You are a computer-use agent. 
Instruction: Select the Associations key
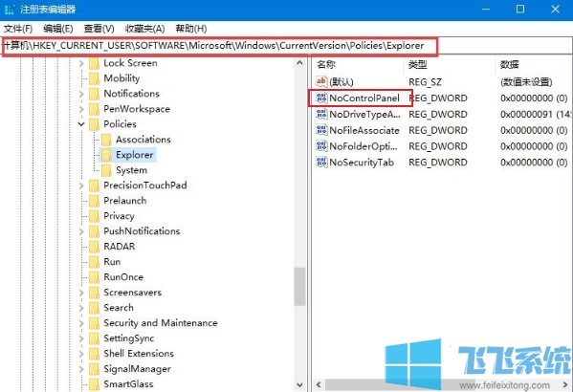(143, 140)
